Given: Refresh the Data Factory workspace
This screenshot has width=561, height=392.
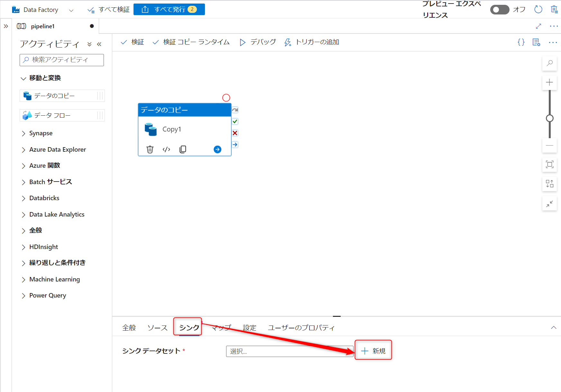Looking at the screenshot, I should (538, 10).
